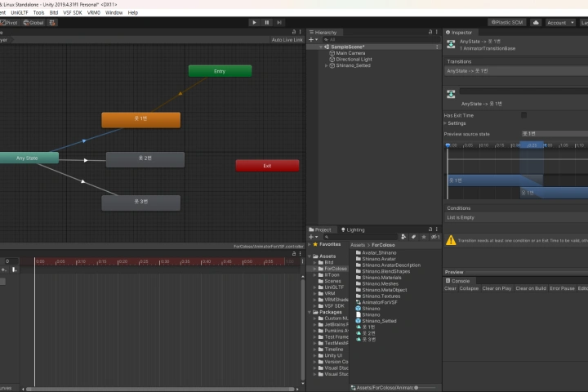
Task: Click the Project search field
Action: point(361,237)
